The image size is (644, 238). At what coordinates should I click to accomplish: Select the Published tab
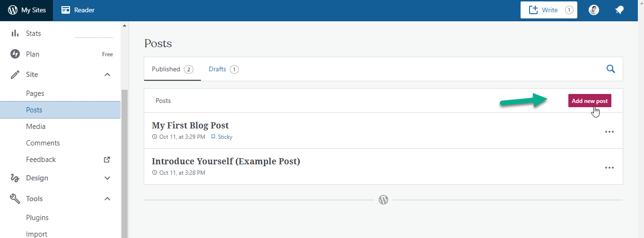tap(172, 69)
